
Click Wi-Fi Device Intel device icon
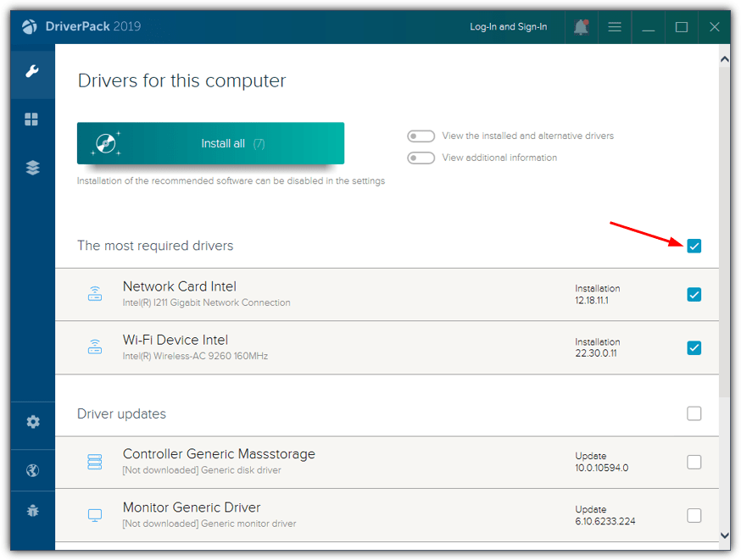tap(95, 347)
